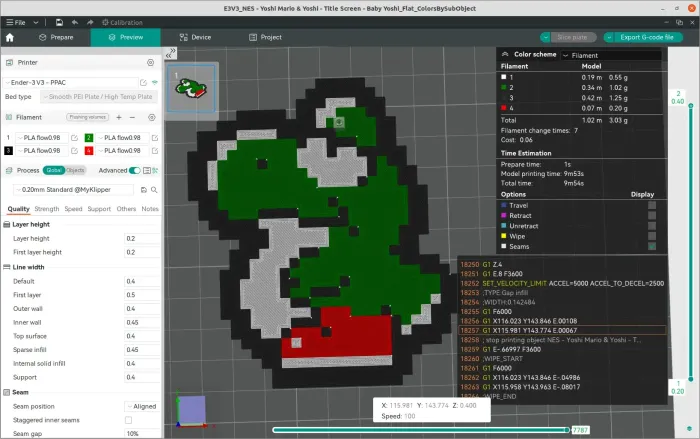This screenshot has width=700, height=439.
Task: Edit filament 2 preset
Action: click(x=155, y=138)
